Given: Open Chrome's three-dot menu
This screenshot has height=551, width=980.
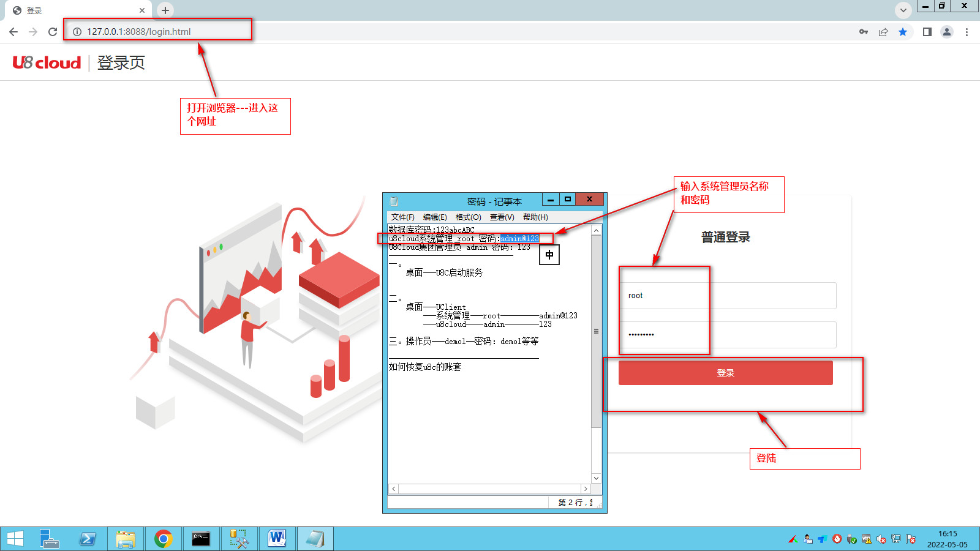Looking at the screenshot, I should point(967,32).
